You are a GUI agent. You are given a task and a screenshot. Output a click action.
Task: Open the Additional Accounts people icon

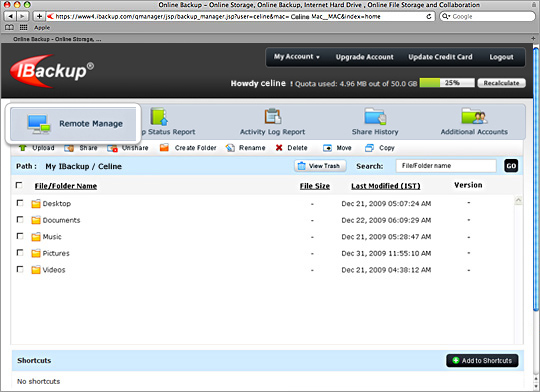point(474,116)
